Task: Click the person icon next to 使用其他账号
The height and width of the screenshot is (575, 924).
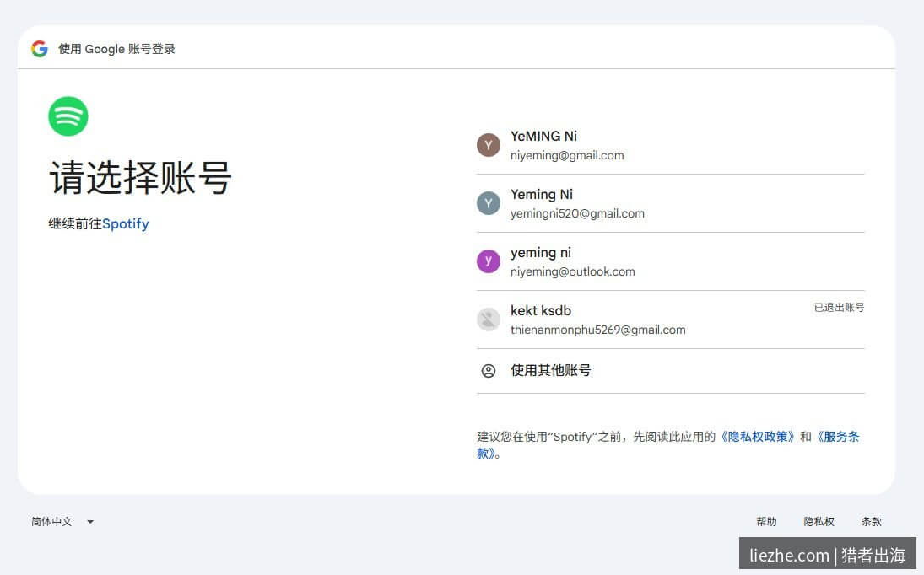Action: (x=489, y=371)
